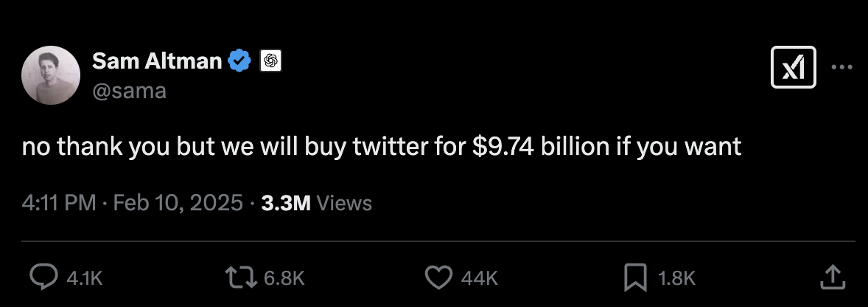868x307 pixels.
Task: Open Sam Altman's profile avatar
Action: click(51, 75)
